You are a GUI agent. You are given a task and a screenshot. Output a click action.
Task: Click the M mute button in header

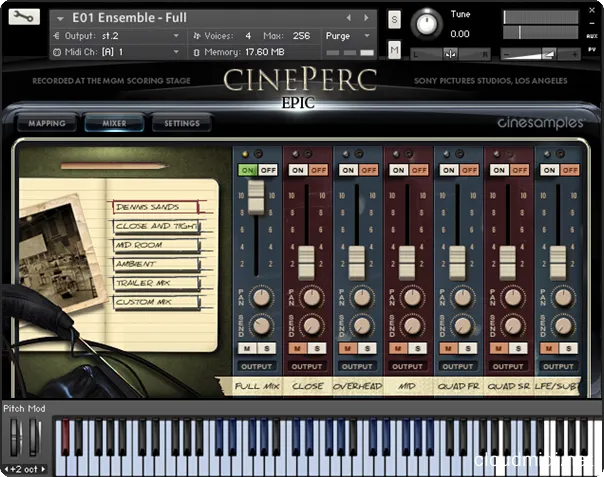point(395,50)
